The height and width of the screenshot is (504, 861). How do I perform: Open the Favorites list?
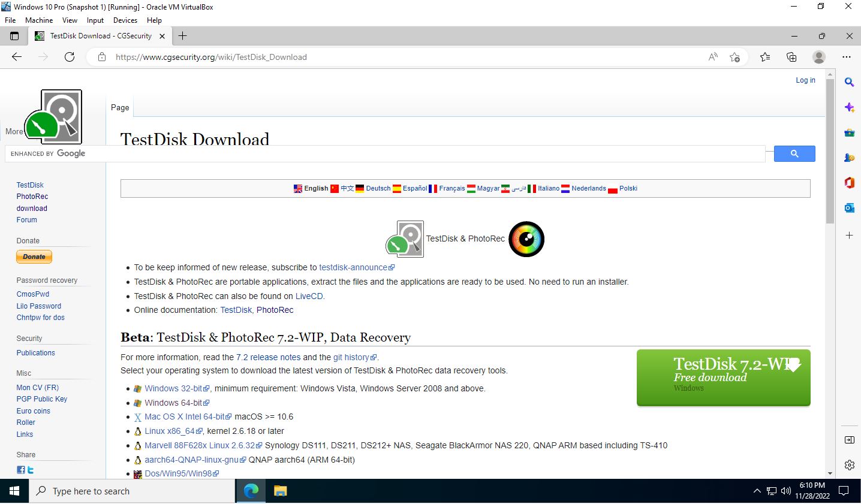coord(765,57)
